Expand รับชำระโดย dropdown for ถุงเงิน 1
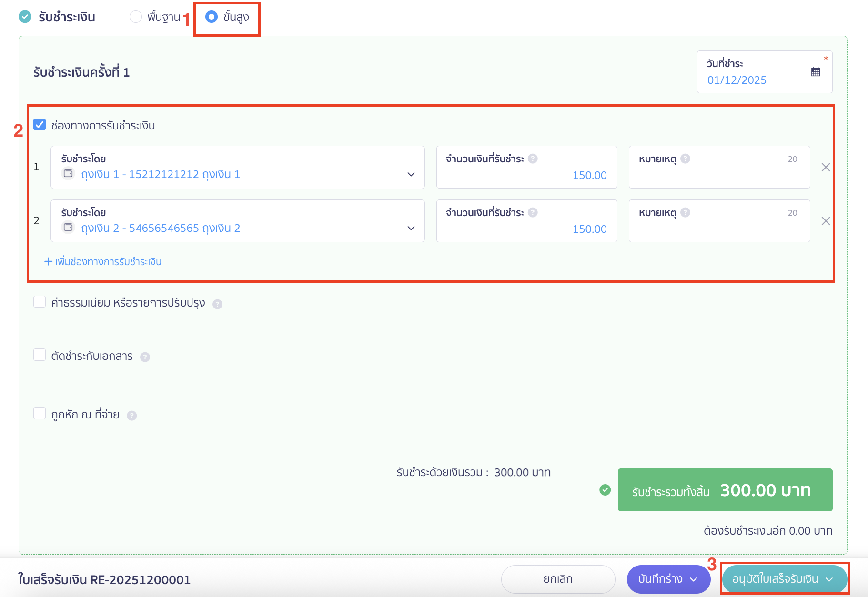Image resolution: width=868 pixels, height=597 pixels. (411, 174)
